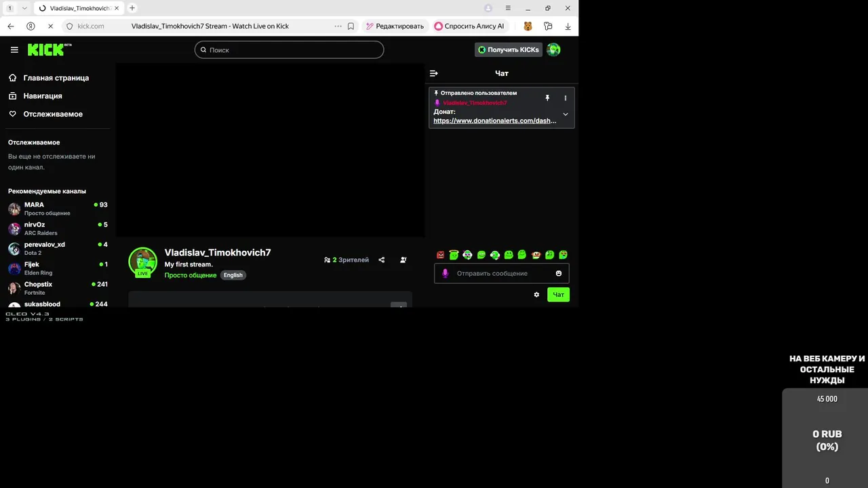The width and height of the screenshot is (868, 488).
Task: Open the Просто общение category link
Action: [191, 275]
